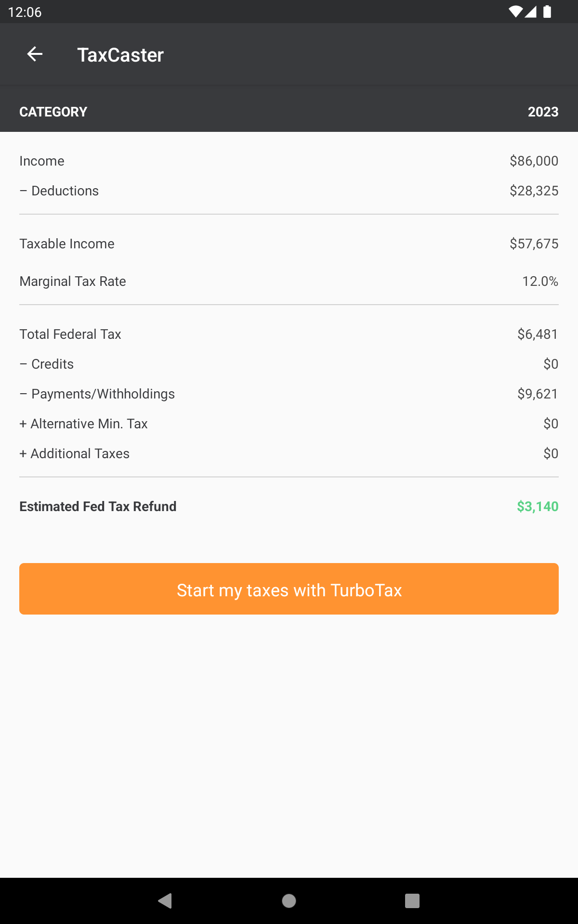Image resolution: width=578 pixels, height=924 pixels.
Task: Start my taxes with TurboTax
Action: coord(289,589)
